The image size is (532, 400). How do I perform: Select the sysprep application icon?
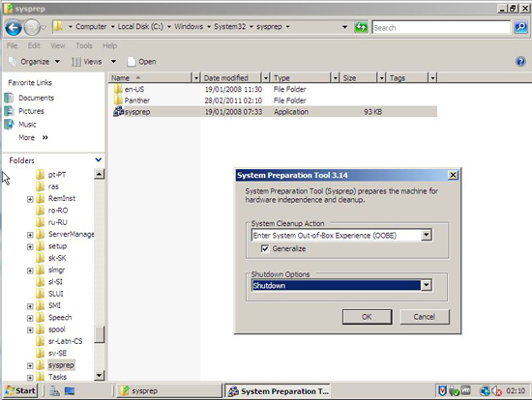point(118,111)
